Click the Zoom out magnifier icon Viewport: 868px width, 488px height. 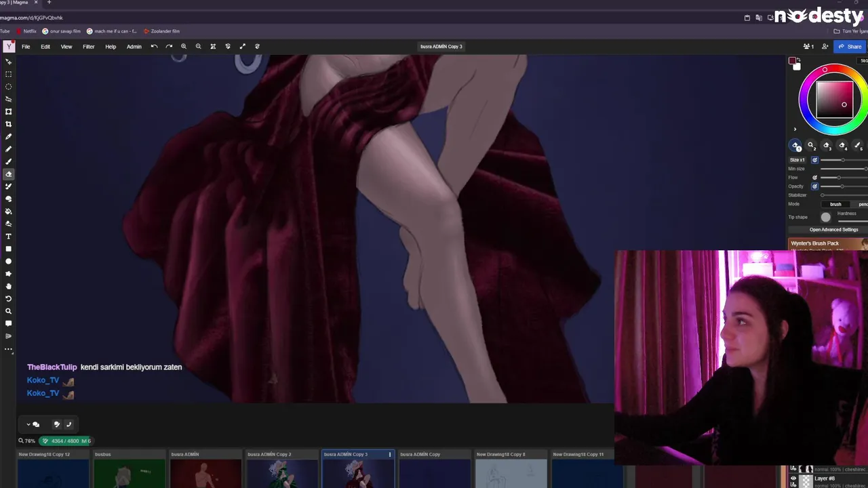click(x=198, y=47)
